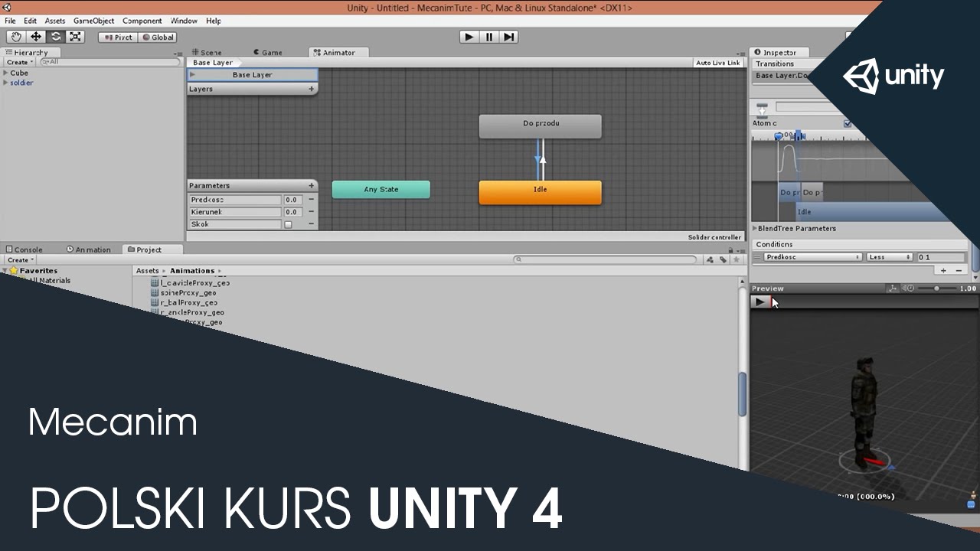Screen dimensions: 980x551
Task: Open the Window menu
Action: (184, 21)
